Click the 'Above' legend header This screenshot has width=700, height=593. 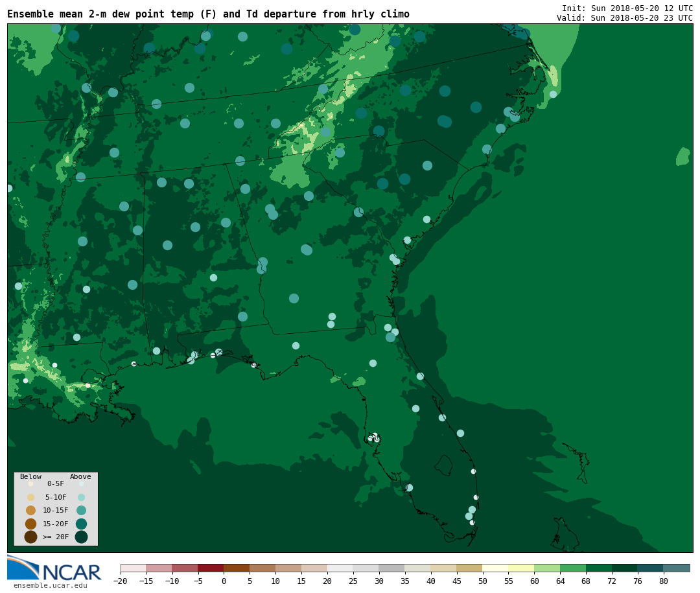click(x=80, y=476)
